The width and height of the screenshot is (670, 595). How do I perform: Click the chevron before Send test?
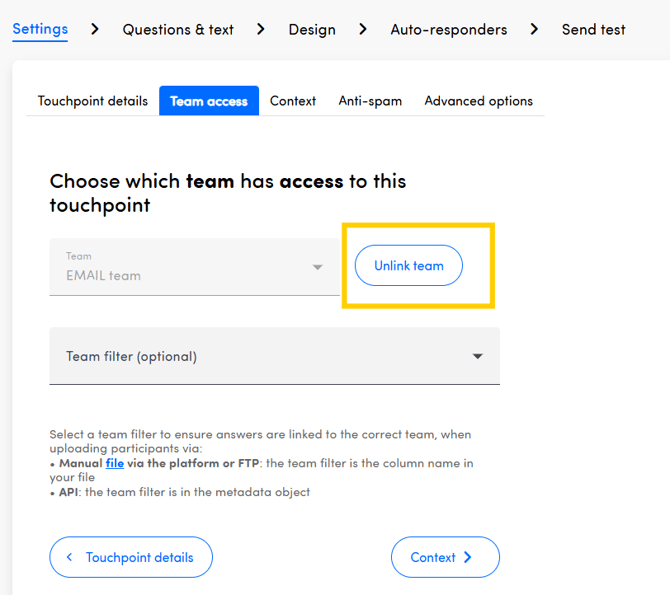tap(535, 29)
